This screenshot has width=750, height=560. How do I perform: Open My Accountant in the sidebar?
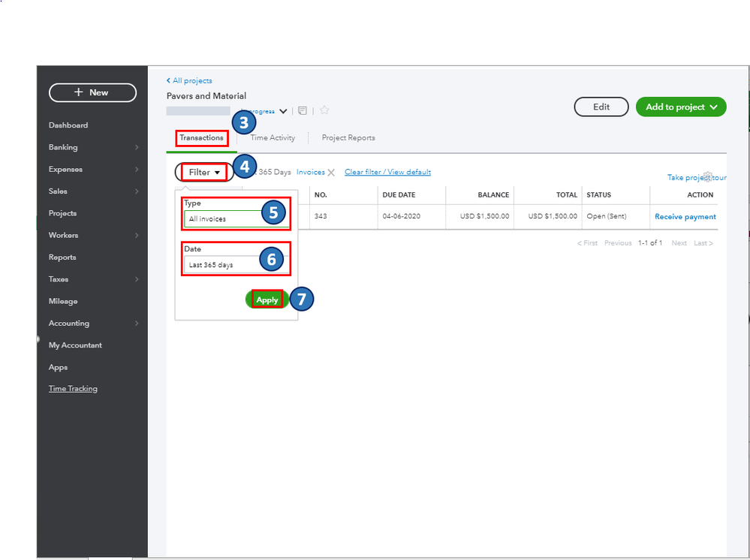click(x=75, y=345)
